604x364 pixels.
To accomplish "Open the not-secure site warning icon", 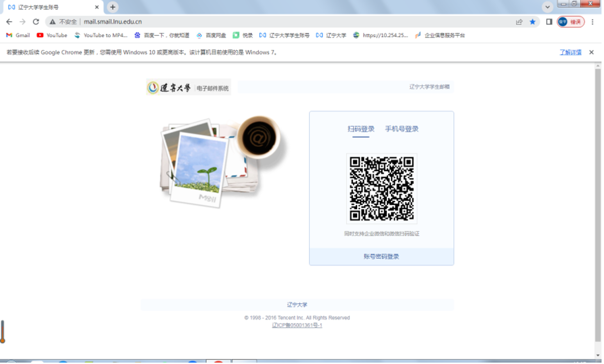I will click(53, 22).
